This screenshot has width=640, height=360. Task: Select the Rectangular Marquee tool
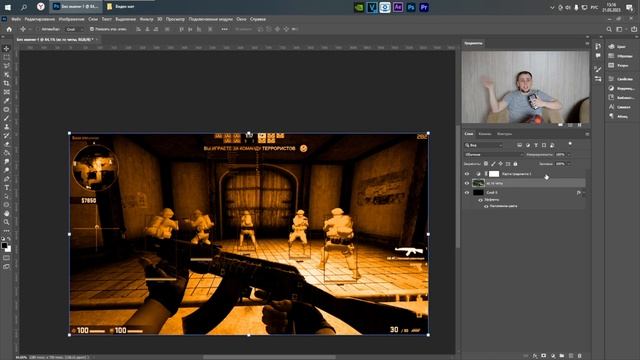6,58
